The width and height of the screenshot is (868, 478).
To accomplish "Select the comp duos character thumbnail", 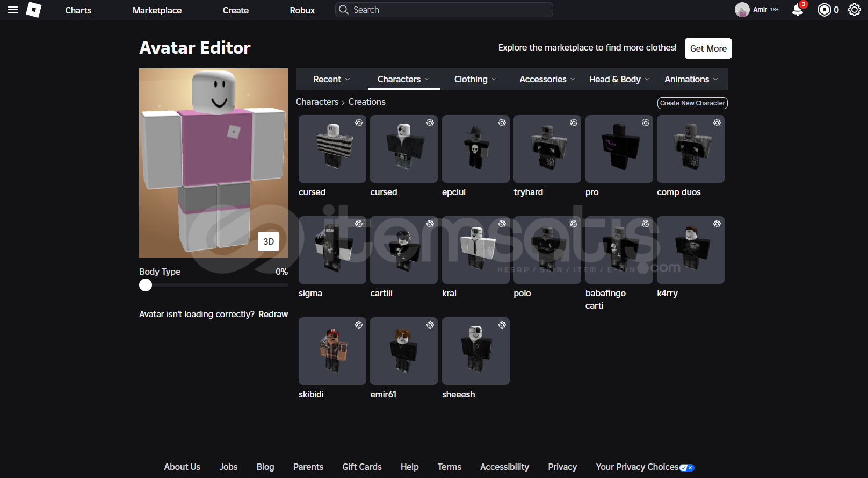I will click(691, 149).
